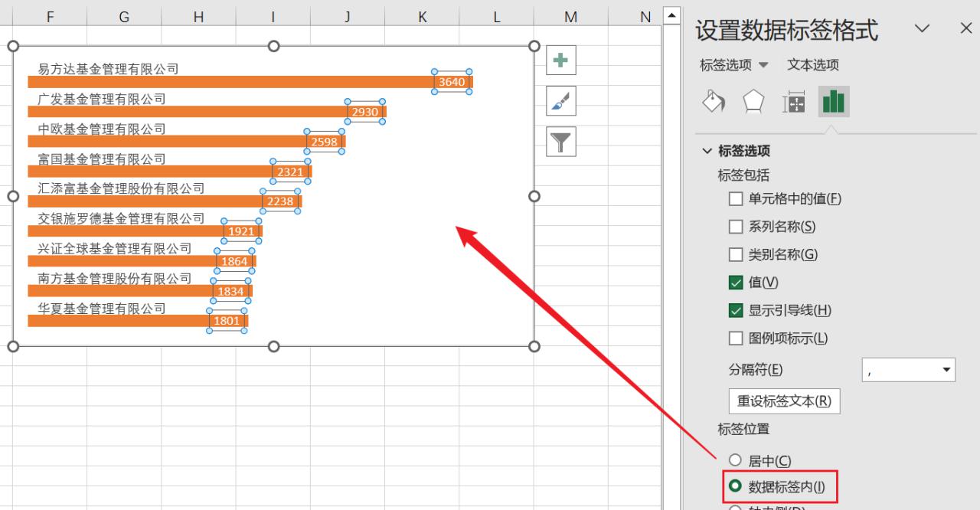The image size is (980, 510).
Task: Enable 系列名称 checkbox
Action: (736, 227)
